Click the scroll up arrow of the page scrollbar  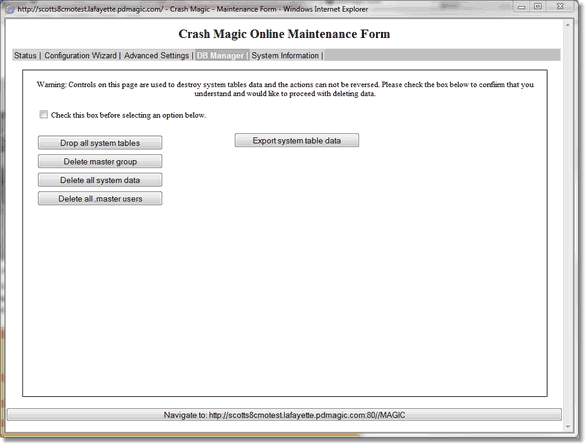click(568, 25)
